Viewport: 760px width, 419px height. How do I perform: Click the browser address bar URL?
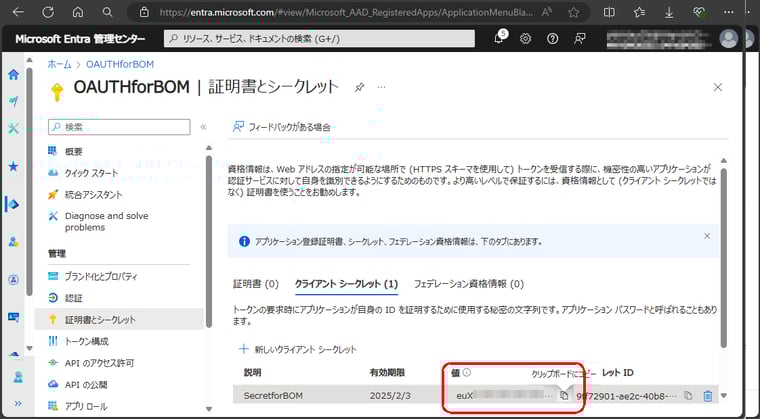pyautogui.click(x=346, y=13)
